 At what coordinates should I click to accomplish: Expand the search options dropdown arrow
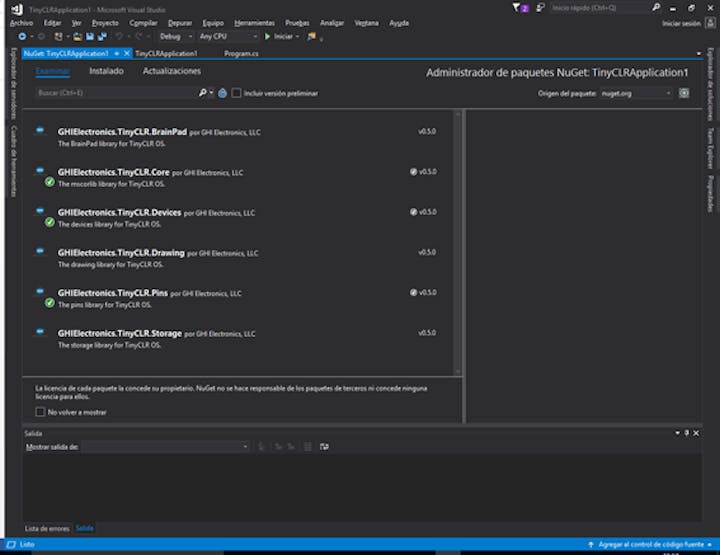click(211, 93)
